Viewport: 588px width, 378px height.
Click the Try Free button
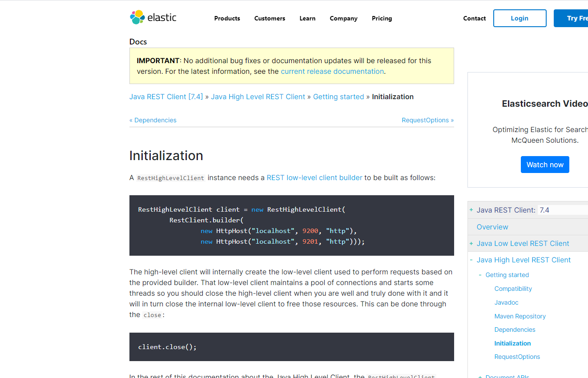(x=571, y=18)
